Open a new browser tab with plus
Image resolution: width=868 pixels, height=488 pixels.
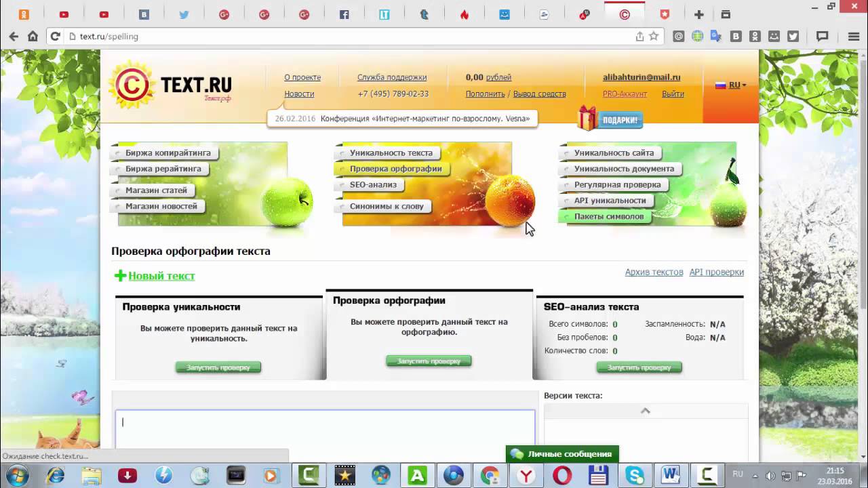(699, 14)
